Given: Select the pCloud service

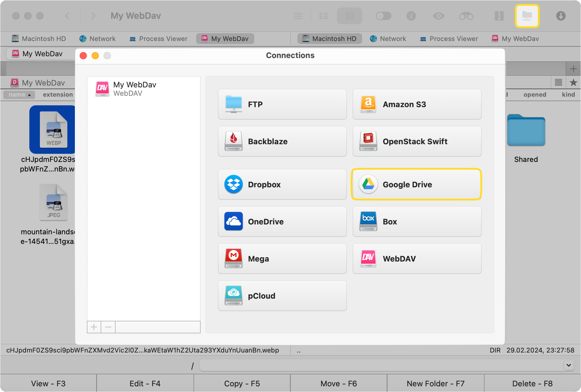Looking at the screenshot, I should pos(282,296).
